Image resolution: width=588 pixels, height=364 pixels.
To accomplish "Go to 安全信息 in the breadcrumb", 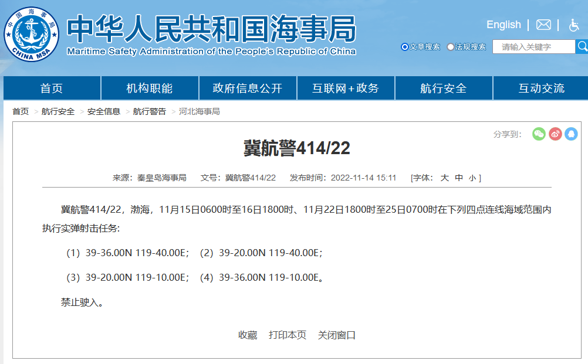I will pos(104,111).
